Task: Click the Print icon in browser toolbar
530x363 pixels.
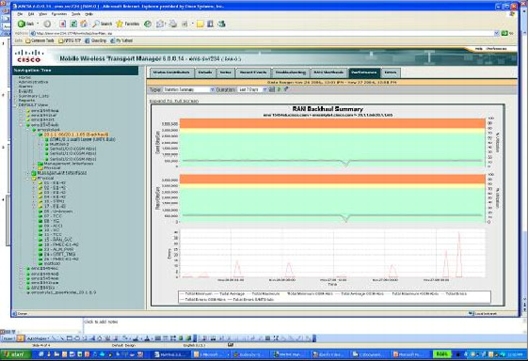Action: click(173, 24)
